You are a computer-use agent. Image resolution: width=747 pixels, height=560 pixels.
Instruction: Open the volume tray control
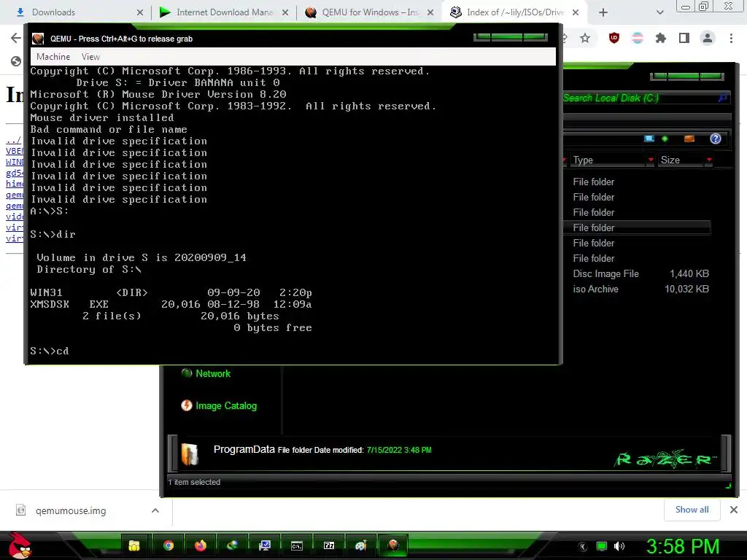coord(619,546)
